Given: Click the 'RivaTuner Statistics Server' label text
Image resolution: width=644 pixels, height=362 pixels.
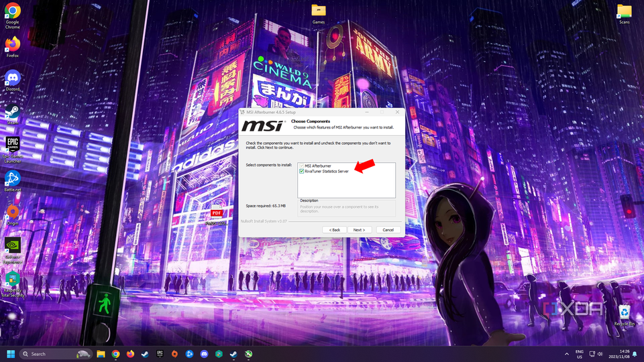Looking at the screenshot, I should 327,171.
